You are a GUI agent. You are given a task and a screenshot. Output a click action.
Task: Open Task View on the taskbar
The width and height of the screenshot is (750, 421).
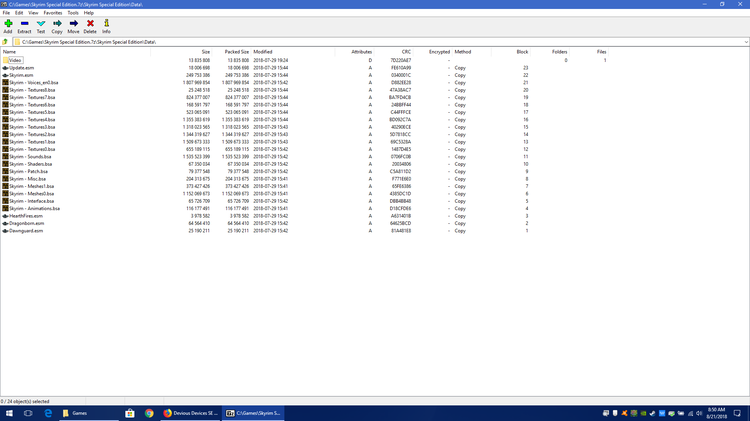point(28,413)
